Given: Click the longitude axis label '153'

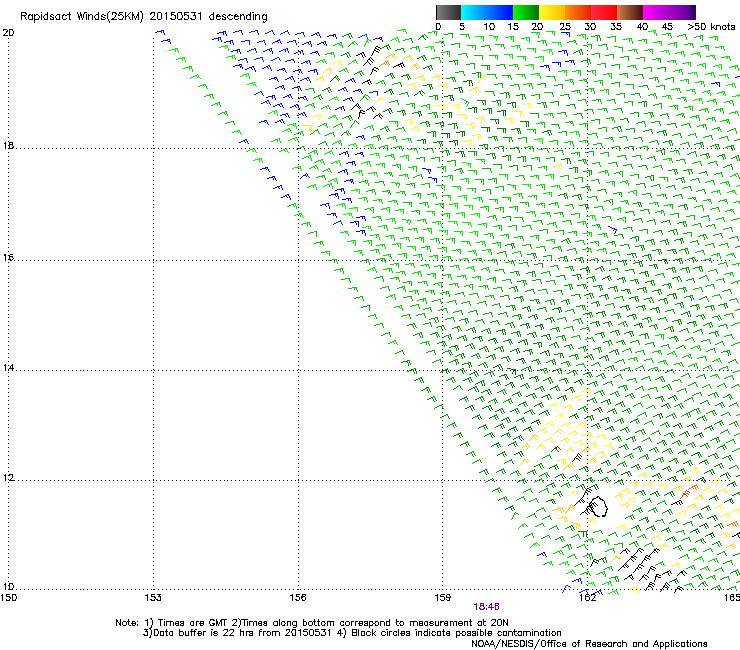Looking at the screenshot, I should point(153,598).
